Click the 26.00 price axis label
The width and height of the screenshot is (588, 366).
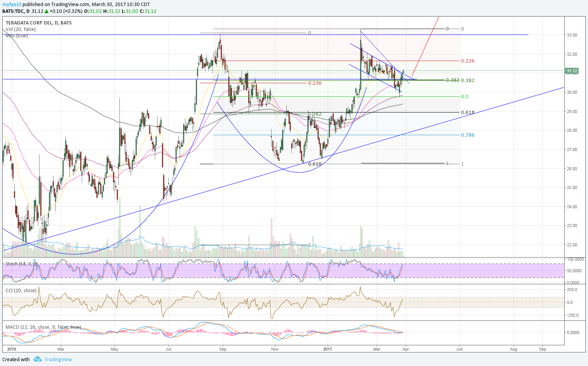point(572,169)
